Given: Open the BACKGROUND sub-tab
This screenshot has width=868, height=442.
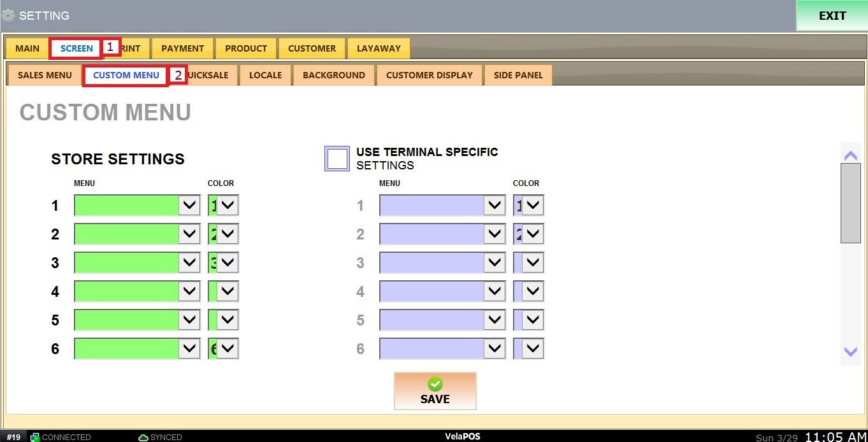Looking at the screenshot, I should (x=333, y=75).
